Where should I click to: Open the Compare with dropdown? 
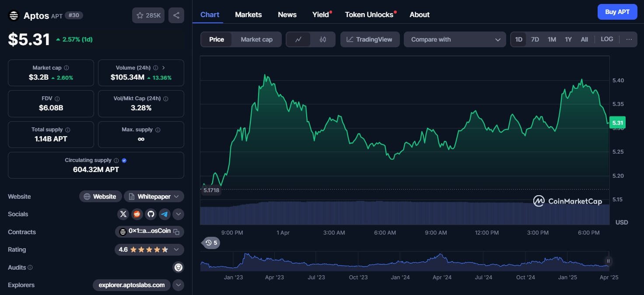pyautogui.click(x=455, y=39)
